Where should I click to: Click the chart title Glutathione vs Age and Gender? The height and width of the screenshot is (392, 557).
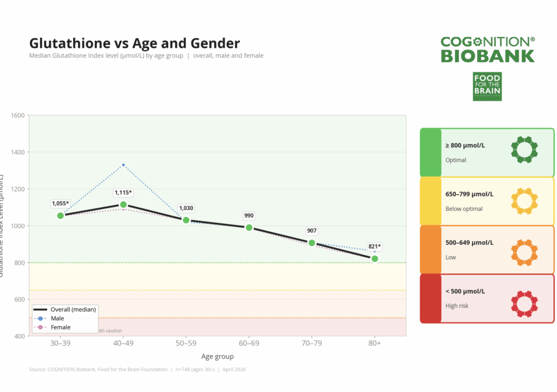point(134,43)
